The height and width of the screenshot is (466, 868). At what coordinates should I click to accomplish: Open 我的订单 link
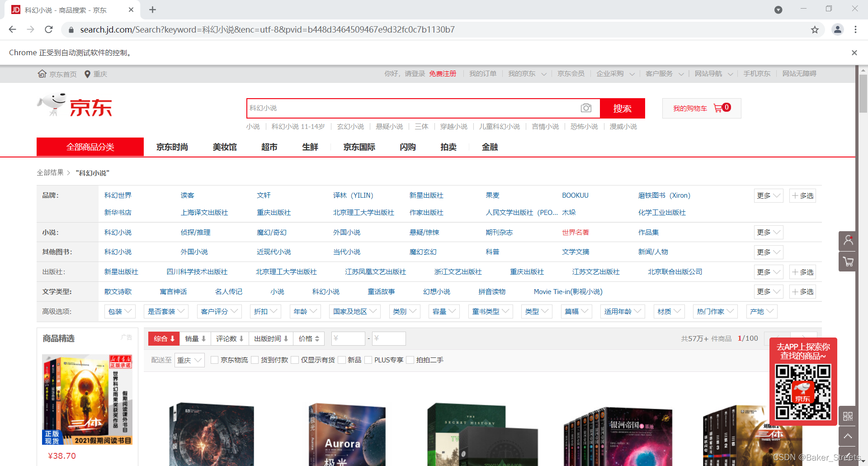coord(483,74)
